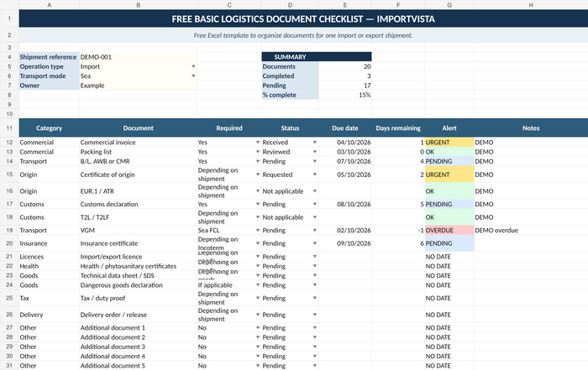Select column B header
This screenshot has height=370, width=588.
tap(139, 5)
